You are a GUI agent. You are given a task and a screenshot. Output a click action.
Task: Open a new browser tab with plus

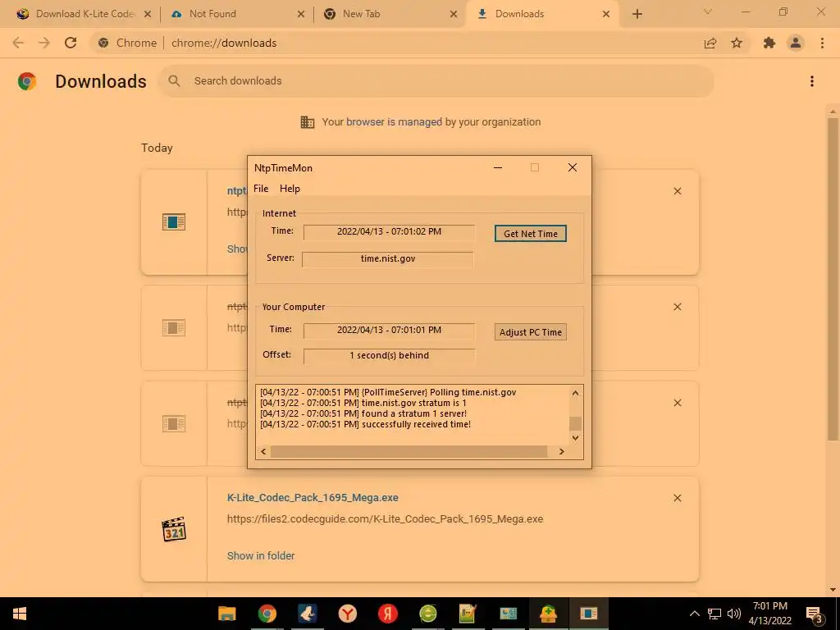coord(637,14)
